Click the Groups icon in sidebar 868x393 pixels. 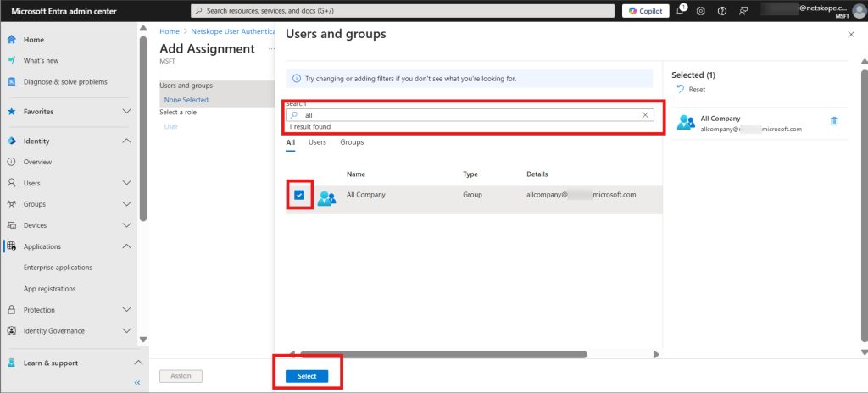(x=11, y=204)
